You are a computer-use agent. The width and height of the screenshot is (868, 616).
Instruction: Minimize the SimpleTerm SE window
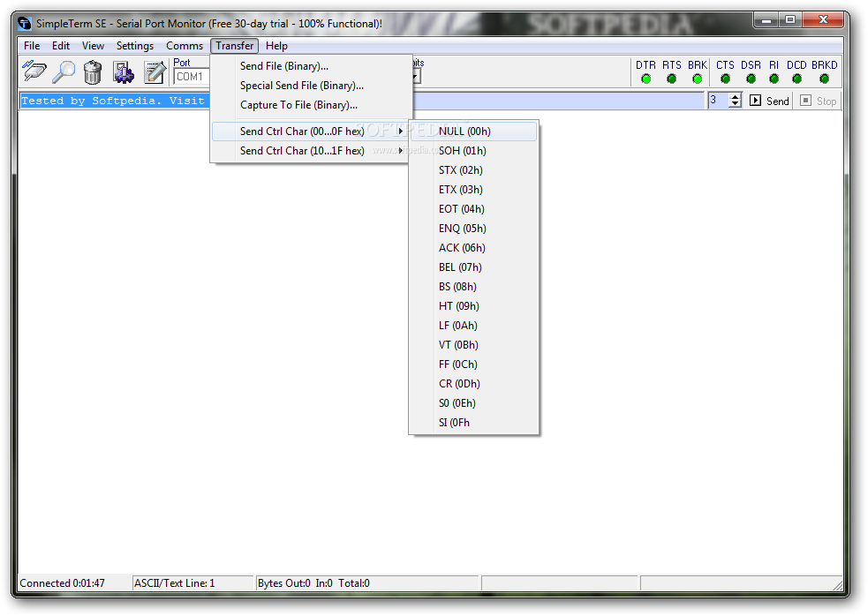point(766,20)
